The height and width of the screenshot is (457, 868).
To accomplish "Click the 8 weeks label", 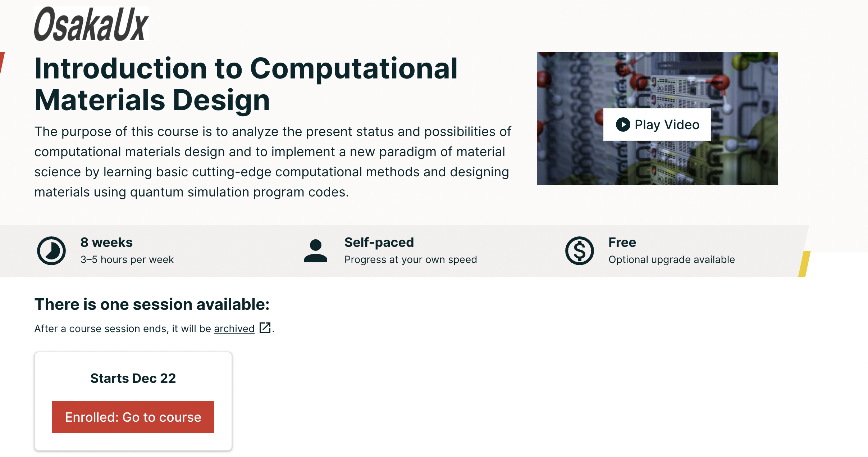I will click(106, 242).
